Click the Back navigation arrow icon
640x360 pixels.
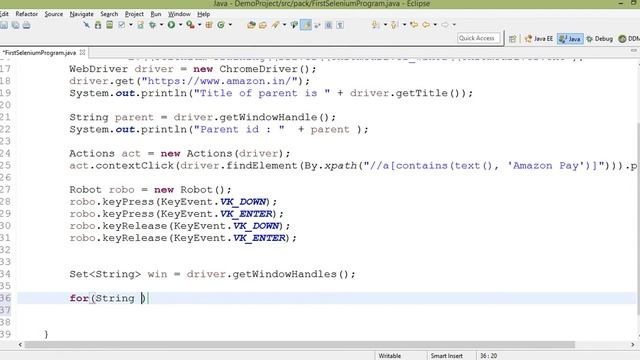tap(426, 24)
